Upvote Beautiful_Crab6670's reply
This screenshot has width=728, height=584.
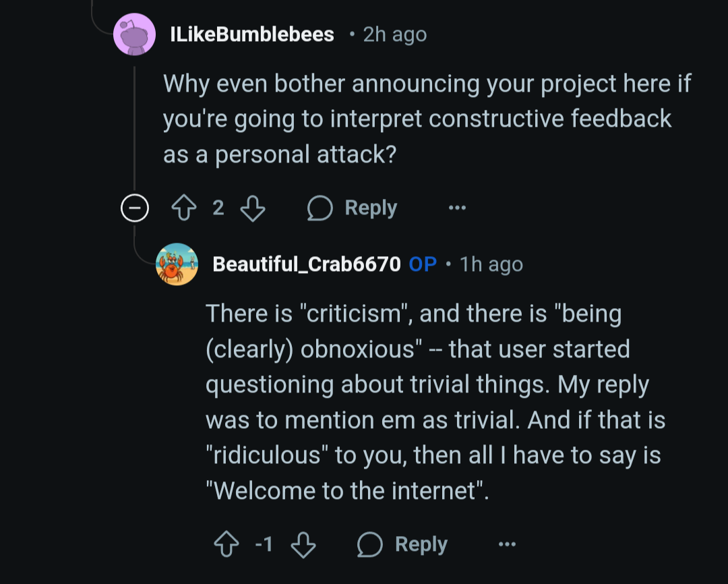pos(226,544)
